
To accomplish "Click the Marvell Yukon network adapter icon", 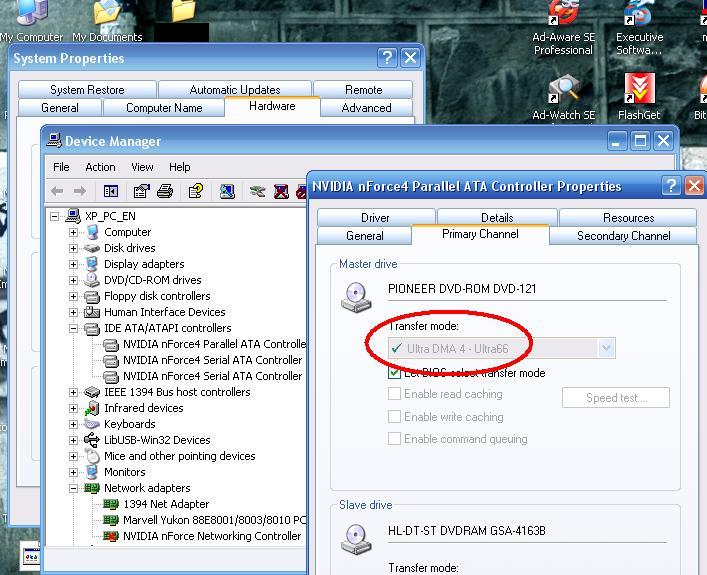I will click(x=110, y=520).
